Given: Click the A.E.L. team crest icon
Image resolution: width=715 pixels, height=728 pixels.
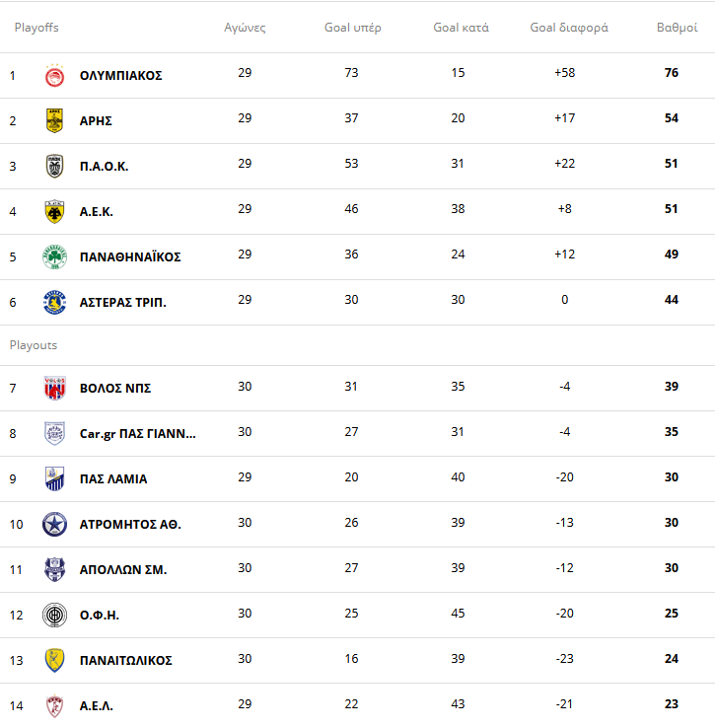Looking at the screenshot, I should pyautogui.click(x=55, y=705).
